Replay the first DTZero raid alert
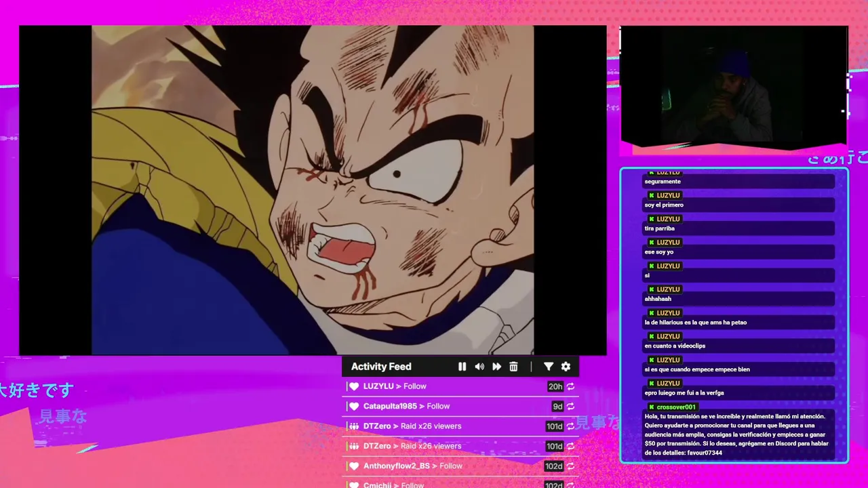This screenshot has height=488, width=868. (571, 426)
